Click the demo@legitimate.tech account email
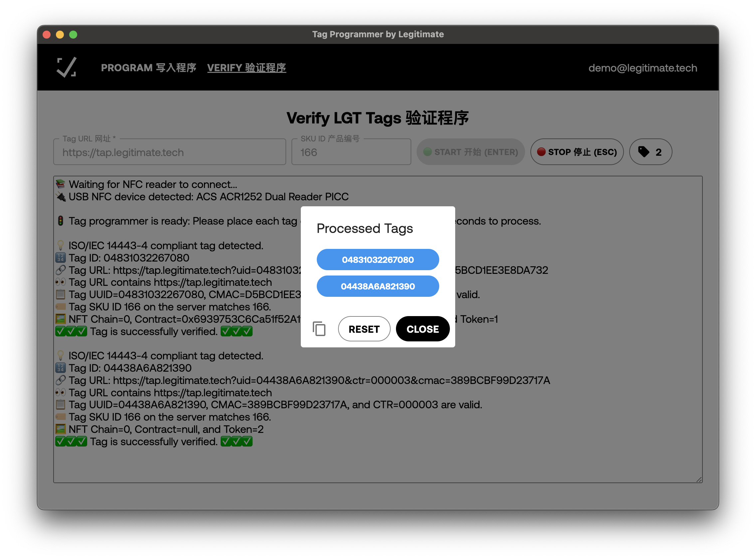The height and width of the screenshot is (559, 756). pos(642,68)
